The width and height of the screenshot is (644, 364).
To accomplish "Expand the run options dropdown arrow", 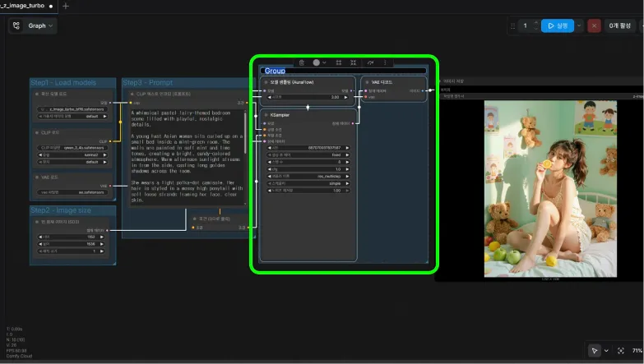I will [x=579, y=25].
